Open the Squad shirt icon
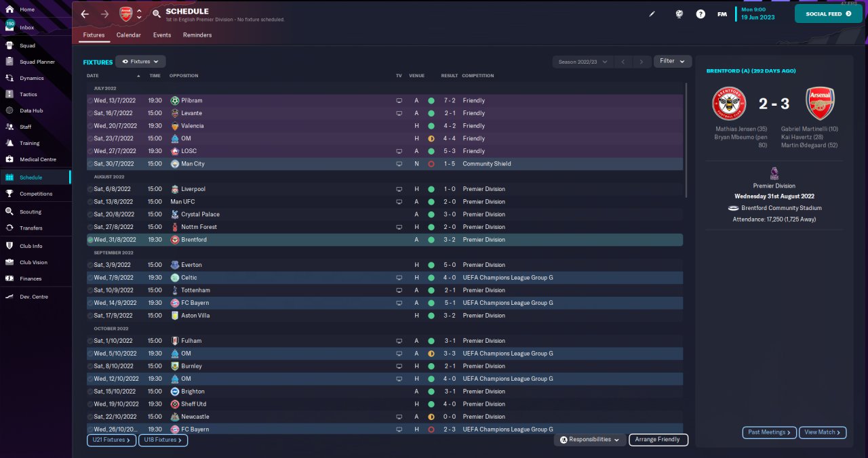This screenshot has width=868, height=458. point(9,45)
